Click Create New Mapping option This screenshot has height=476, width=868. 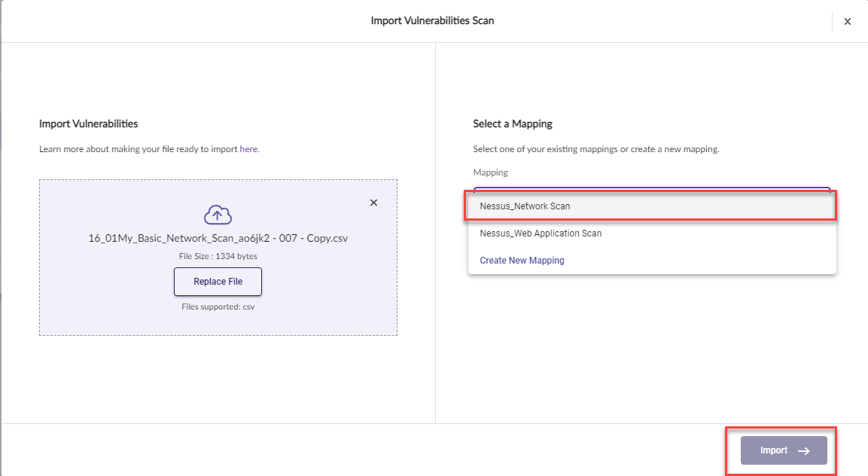click(522, 261)
